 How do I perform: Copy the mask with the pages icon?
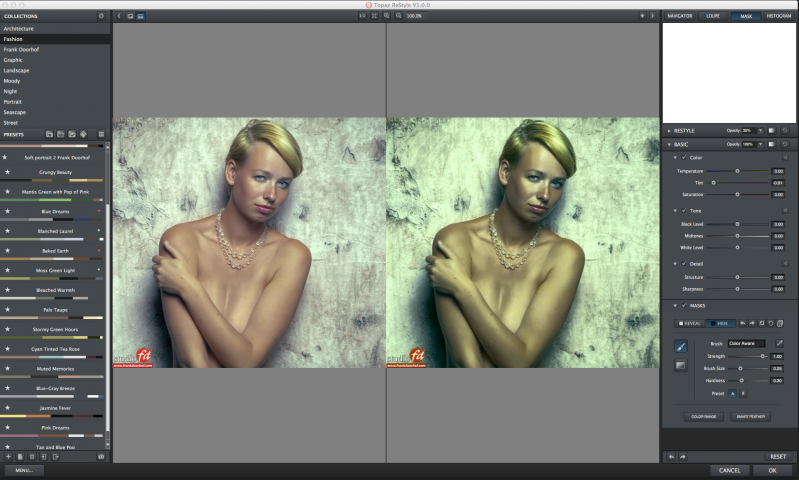(780, 324)
